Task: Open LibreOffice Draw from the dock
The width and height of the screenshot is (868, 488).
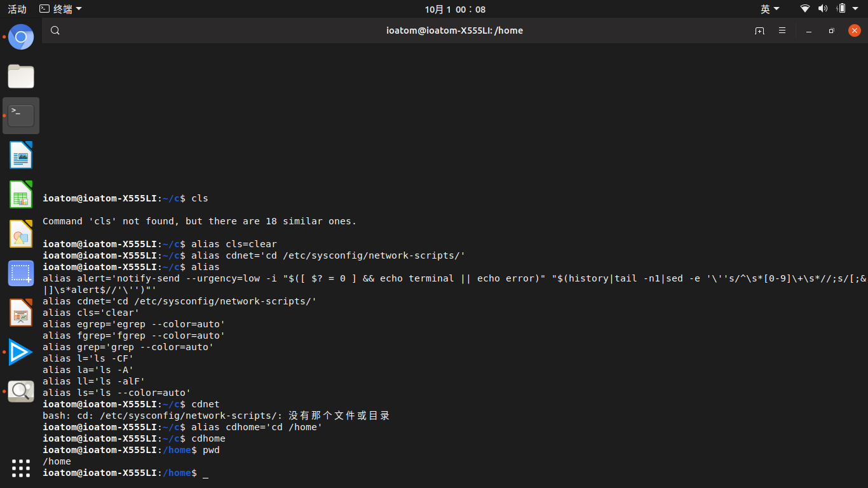Action: tap(21, 234)
